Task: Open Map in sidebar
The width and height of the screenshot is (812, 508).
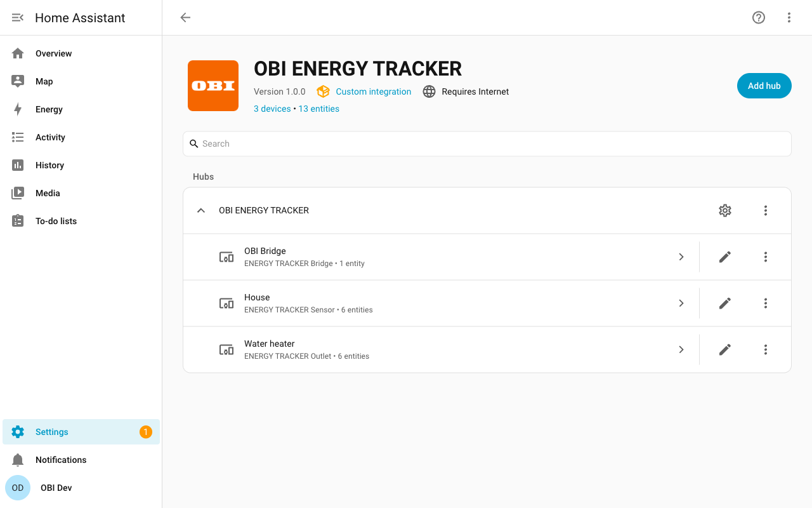Action: click(x=81, y=81)
